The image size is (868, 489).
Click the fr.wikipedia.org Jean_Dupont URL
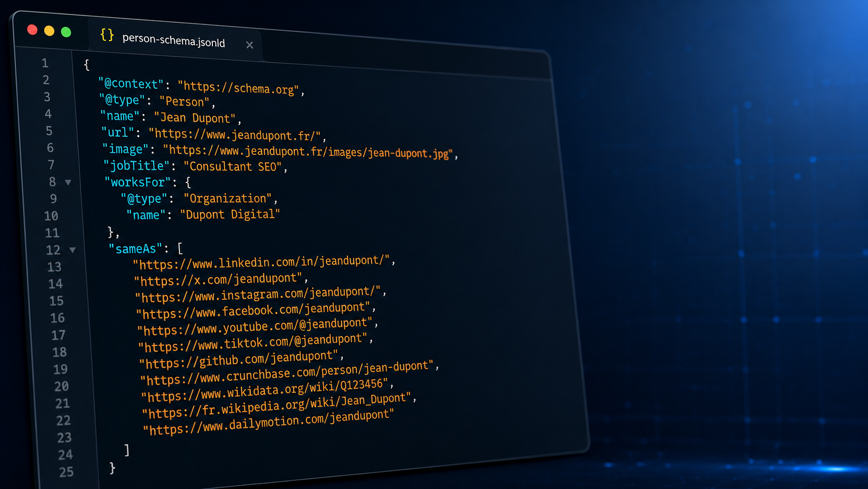(277, 406)
